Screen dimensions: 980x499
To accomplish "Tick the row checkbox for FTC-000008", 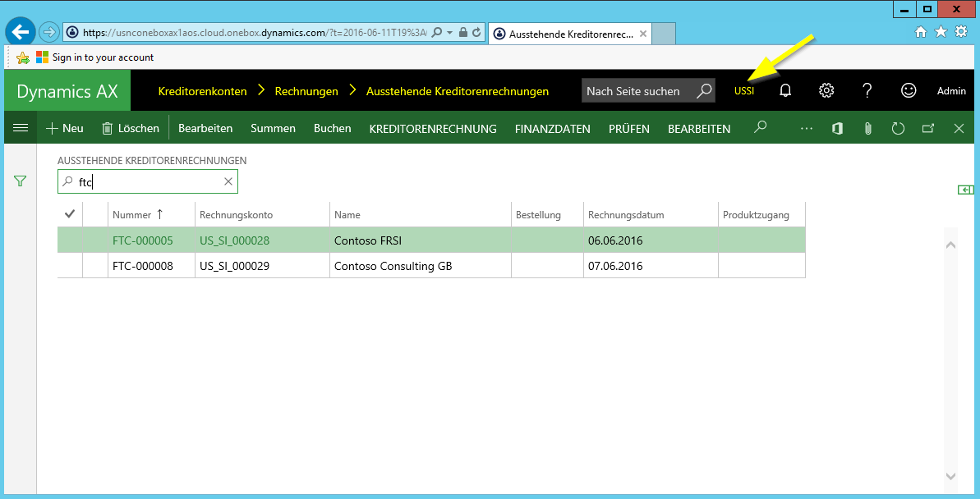I will click(70, 266).
